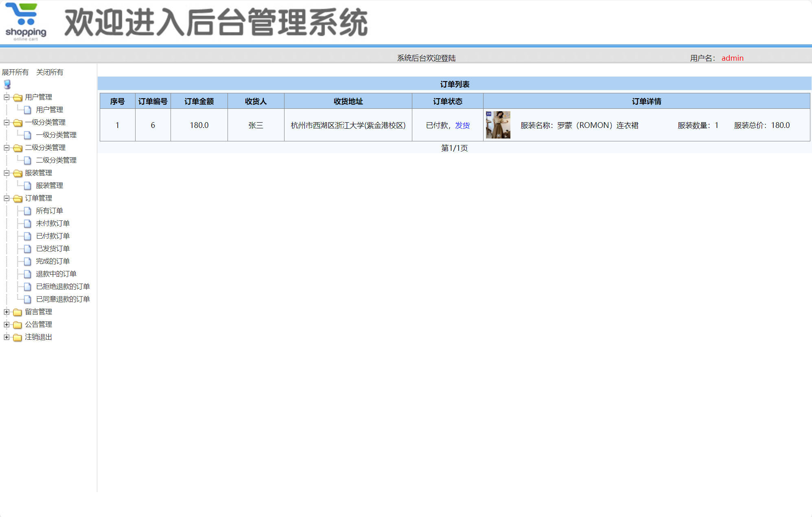
Task: Expand the 公告管理 tree node
Action: click(6, 325)
